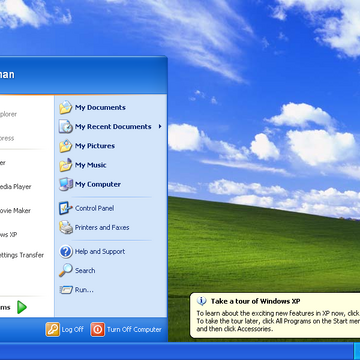Click the Printers and Faxes printer icon

[x=66, y=228]
